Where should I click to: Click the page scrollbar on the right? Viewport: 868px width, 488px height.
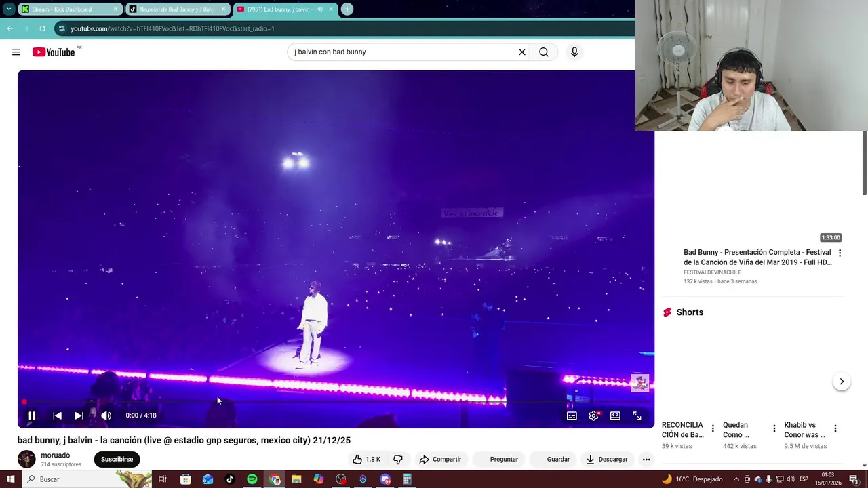point(865,163)
